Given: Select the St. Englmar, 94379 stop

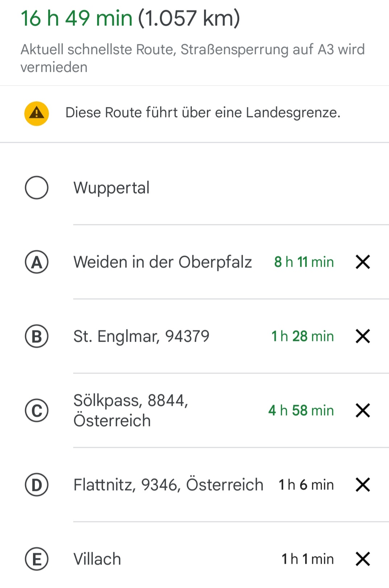Looking at the screenshot, I should tap(141, 336).
